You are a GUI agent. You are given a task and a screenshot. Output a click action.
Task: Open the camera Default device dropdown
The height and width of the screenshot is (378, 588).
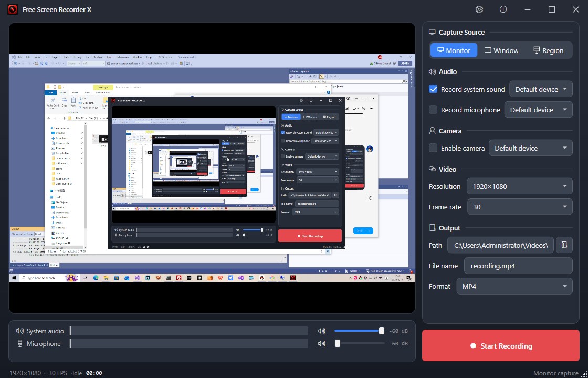click(x=531, y=148)
